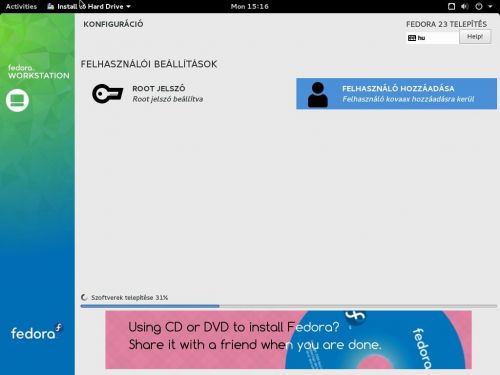Click the key icon for root password
The height and width of the screenshot is (375, 500).
coord(107,94)
